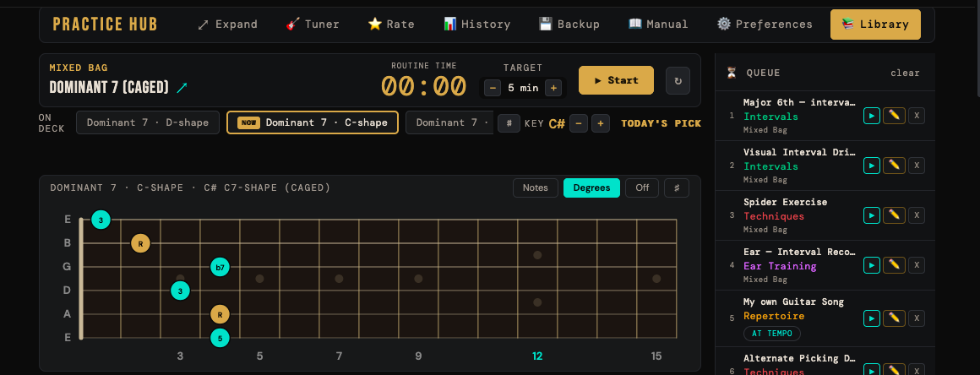Click the 5 degree dot on low E string
This screenshot has height=375, width=980.
click(x=220, y=338)
